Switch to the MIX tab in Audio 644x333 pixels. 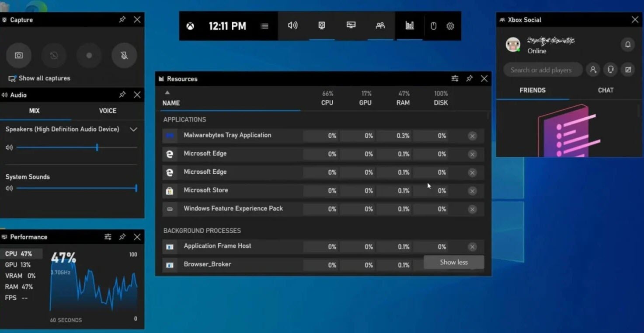click(35, 111)
